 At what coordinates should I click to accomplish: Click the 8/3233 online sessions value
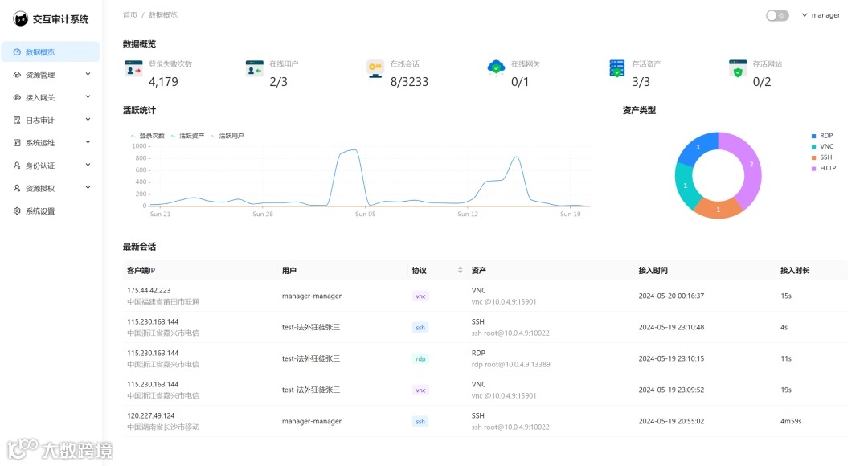click(x=409, y=82)
